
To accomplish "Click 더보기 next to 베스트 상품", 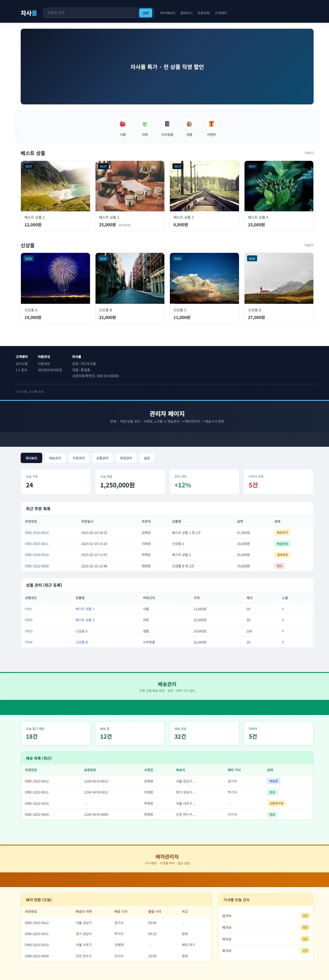I will [x=309, y=153].
